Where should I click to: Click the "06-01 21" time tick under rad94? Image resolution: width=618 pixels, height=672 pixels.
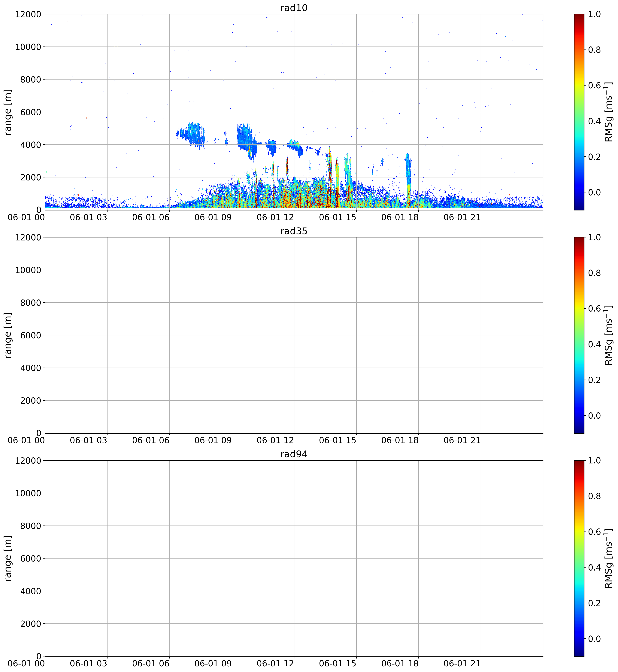coord(462,663)
